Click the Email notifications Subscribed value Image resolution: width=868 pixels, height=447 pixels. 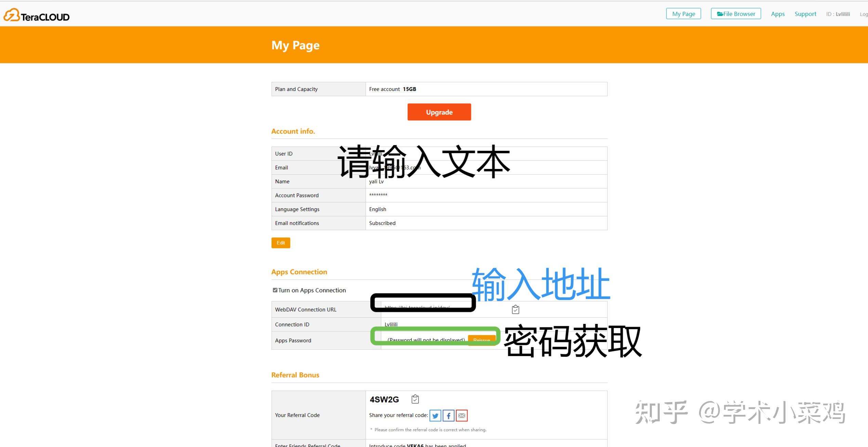[382, 223]
